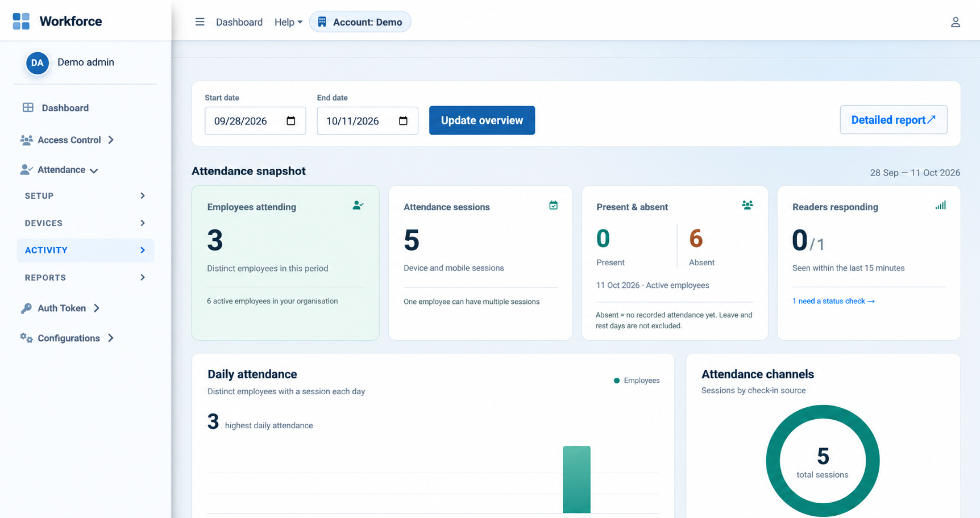Click 'One employee can have multiple sessions'

coord(471,302)
